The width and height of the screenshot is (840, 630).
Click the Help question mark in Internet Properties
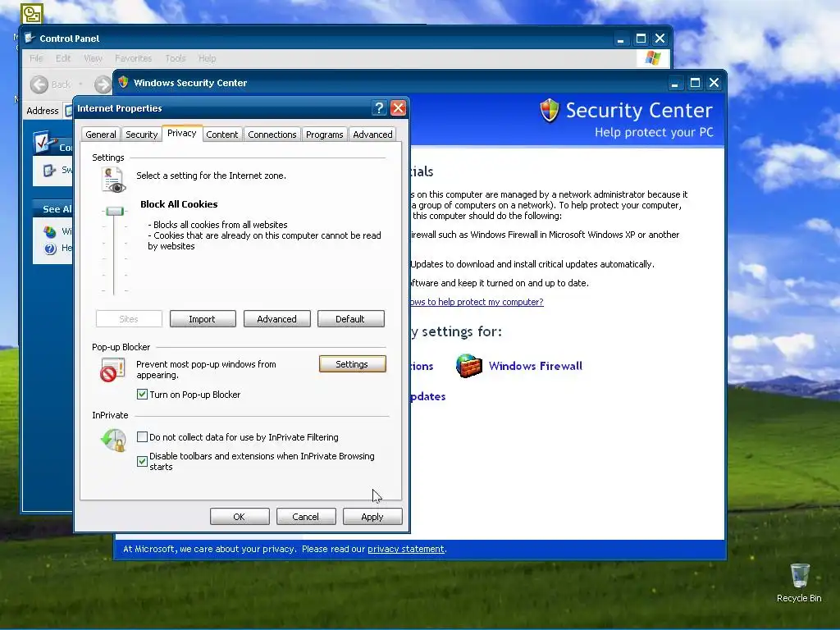[379, 108]
